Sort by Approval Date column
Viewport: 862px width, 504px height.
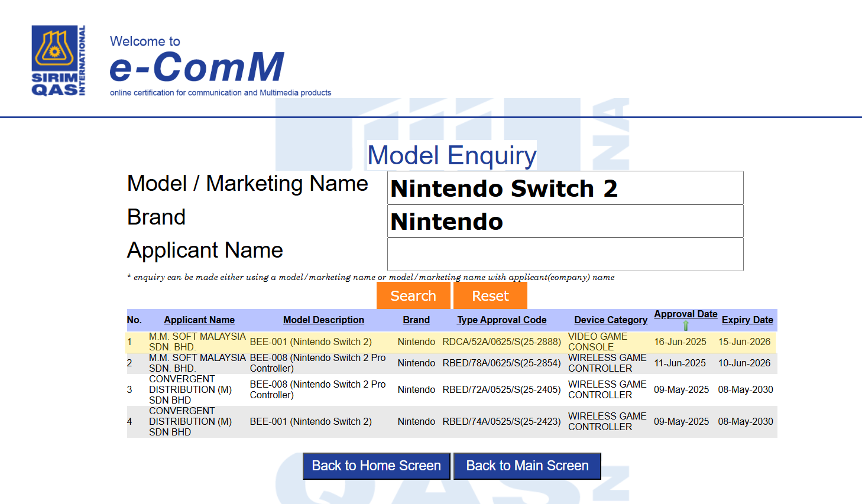[686, 314]
